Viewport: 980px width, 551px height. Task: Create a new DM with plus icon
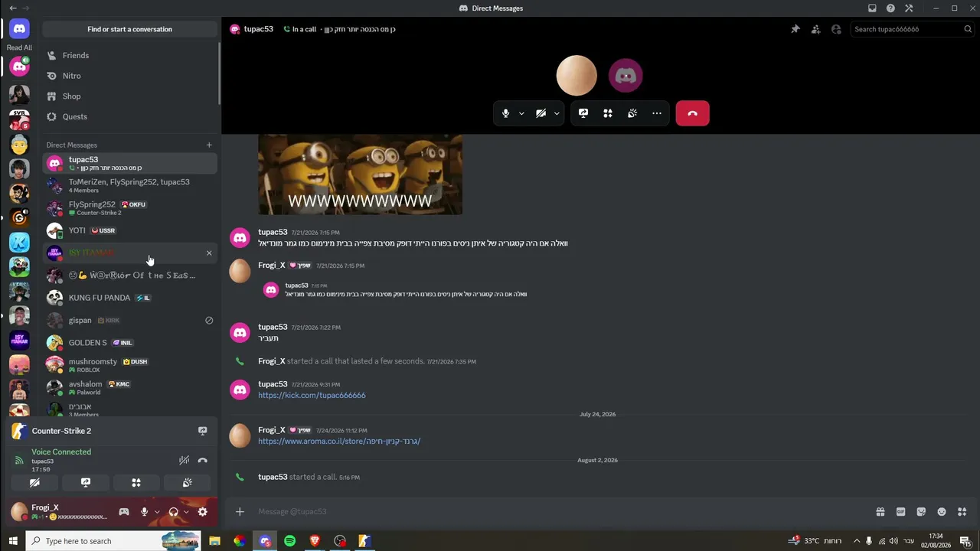[209, 145]
